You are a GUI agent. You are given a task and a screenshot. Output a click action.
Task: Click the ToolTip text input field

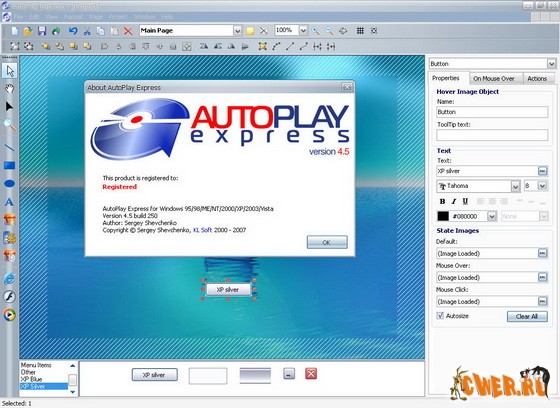(492, 135)
